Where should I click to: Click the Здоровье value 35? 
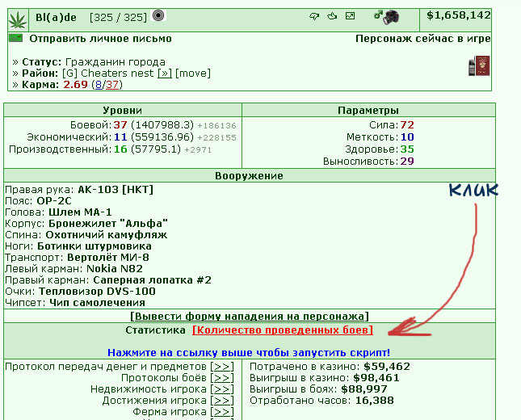click(x=407, y=149)
